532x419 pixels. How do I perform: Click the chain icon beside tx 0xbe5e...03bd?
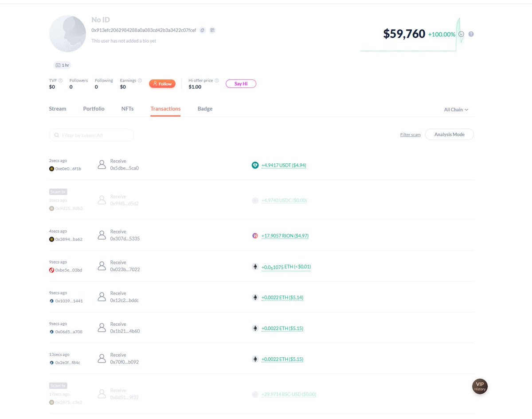pos(52,270)
